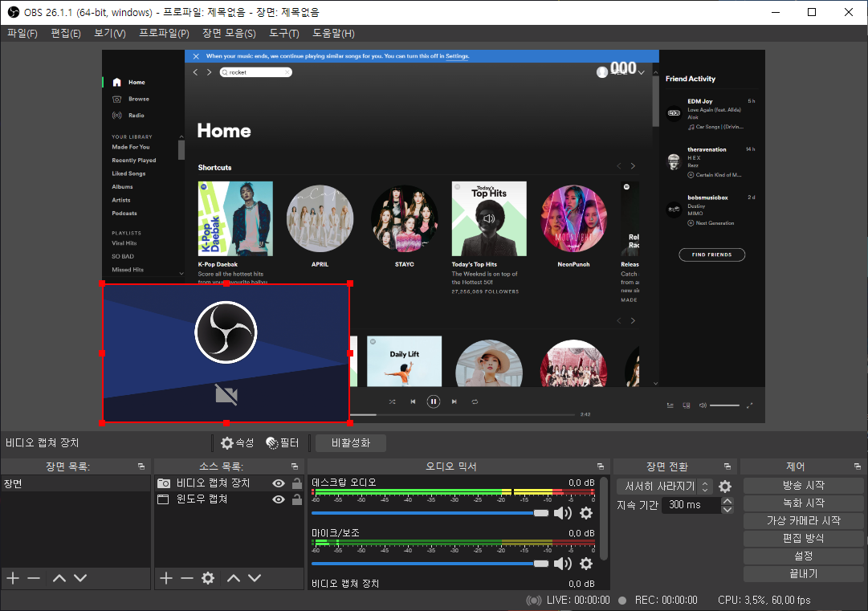
Task: Pop out 소스 목록 dock icon
Action: (295, 466)
